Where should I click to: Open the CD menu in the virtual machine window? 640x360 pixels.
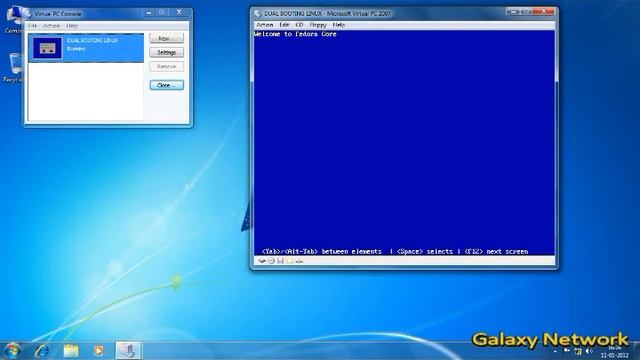point(299,25)
